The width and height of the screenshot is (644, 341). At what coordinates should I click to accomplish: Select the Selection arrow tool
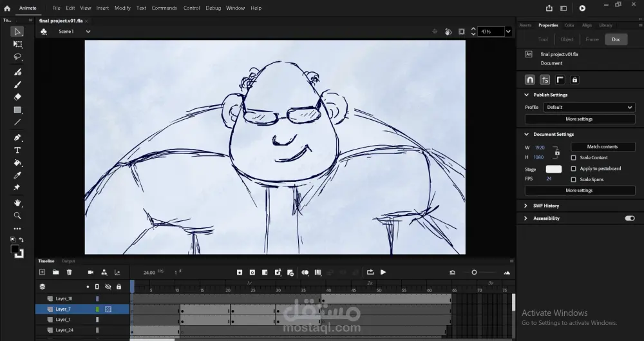[17, 32]
